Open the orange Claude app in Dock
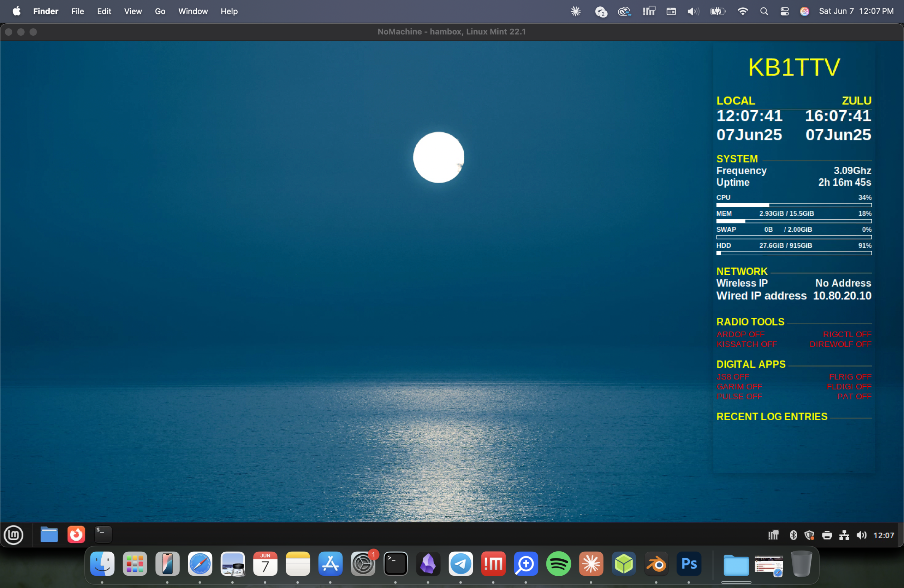The height and width of the screenshot is (588, 904). tap(591, 564)
